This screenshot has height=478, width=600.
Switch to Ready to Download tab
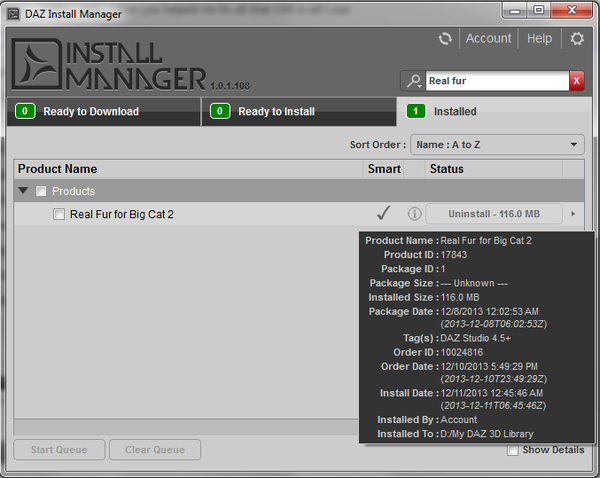tap(104, 111)
